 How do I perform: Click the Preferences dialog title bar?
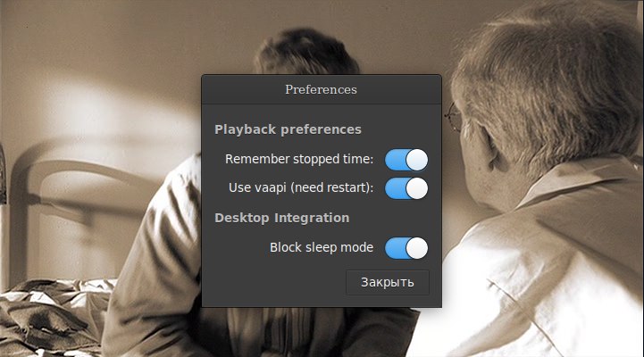[322, 89]
